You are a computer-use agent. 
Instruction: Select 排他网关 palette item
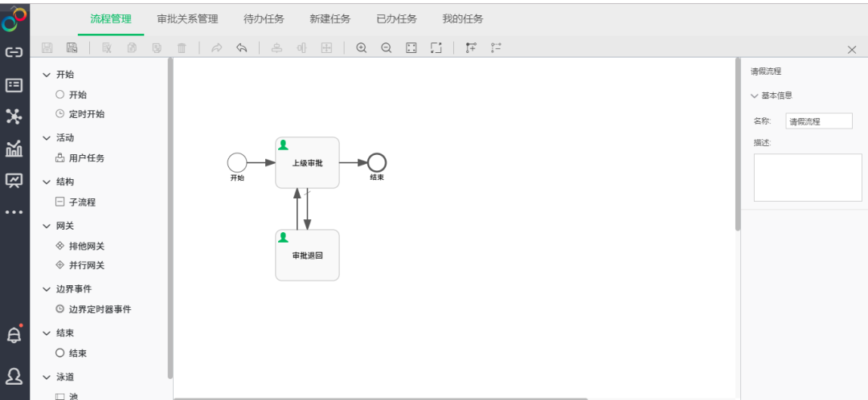pyautogui.click(x=80, y=247)
